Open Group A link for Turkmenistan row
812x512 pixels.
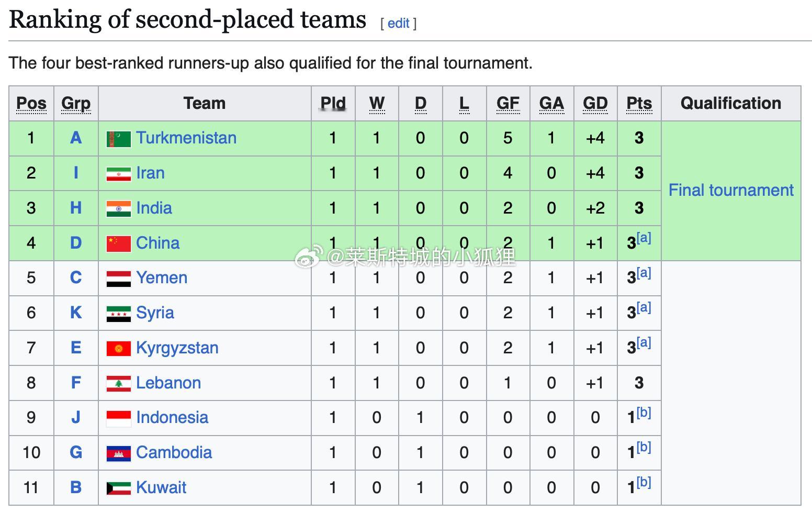click(x=76, y=138)
